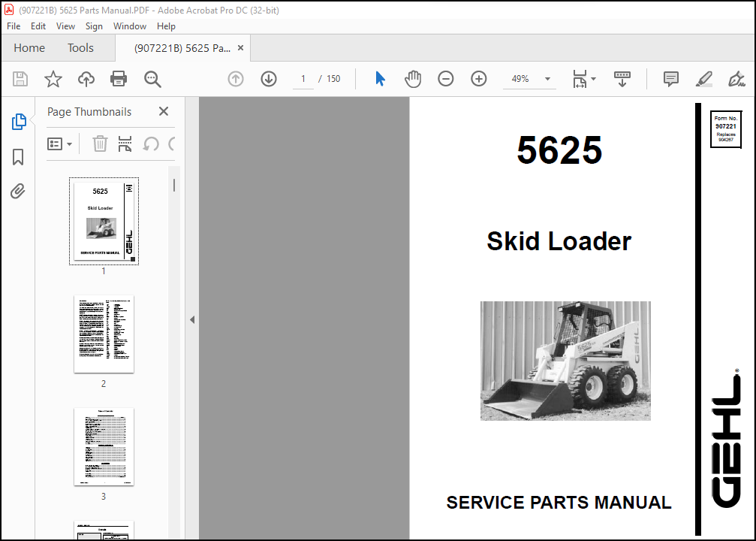The height and width of the screenshot is (541, 756).
Task: Select the (907221B) 5625 Pa... document tab
Action: tap(182, 48)
